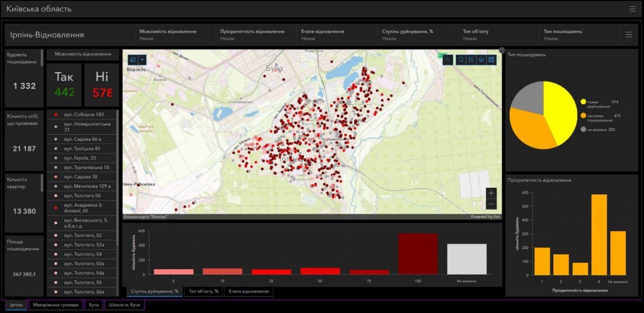
Task: Open the basemap gallery grid
Action: point(492,60)
